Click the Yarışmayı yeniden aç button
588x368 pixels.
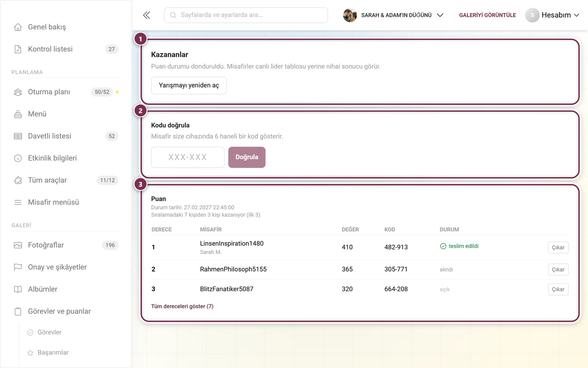(189, 85)
